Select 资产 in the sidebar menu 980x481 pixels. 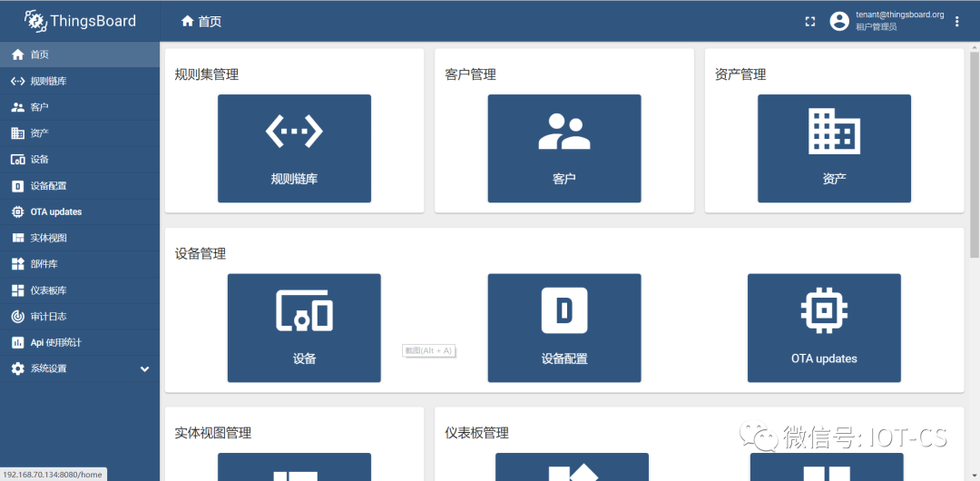click(80, 133)
